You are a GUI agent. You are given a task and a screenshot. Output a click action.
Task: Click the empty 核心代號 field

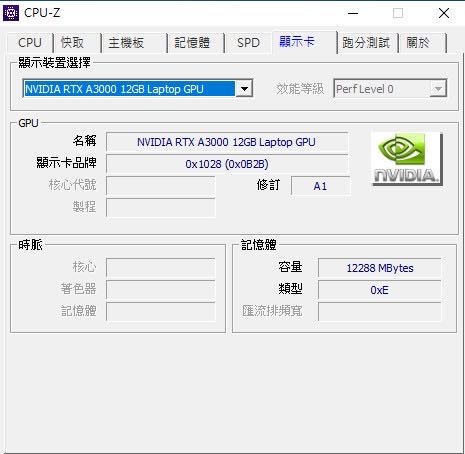161,186
